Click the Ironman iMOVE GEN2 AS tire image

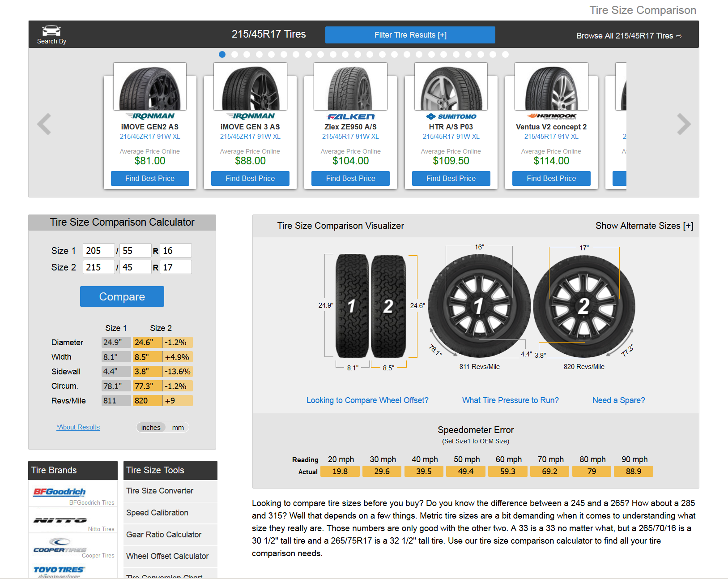pos(150,87)
